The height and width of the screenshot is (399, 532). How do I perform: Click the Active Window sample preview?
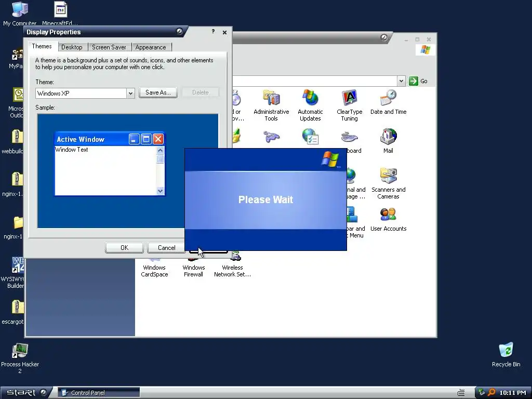pyautogui.click(x=110, y=164)
